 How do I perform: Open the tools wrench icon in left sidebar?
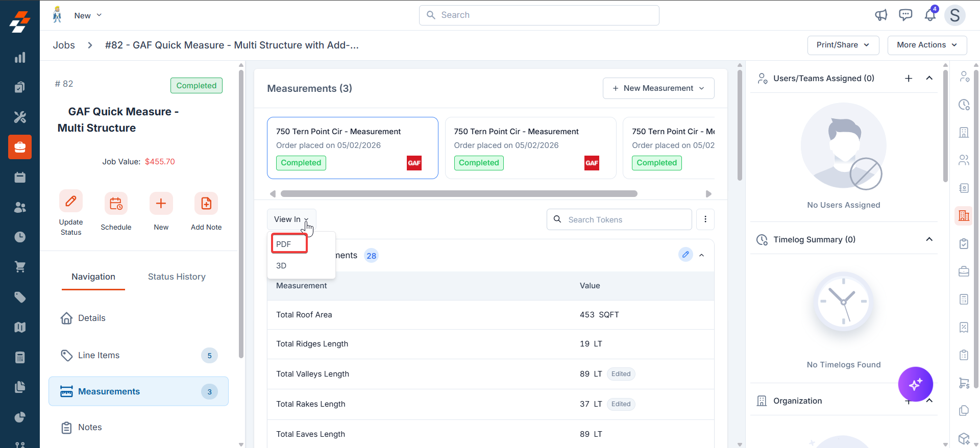point(20,117)
